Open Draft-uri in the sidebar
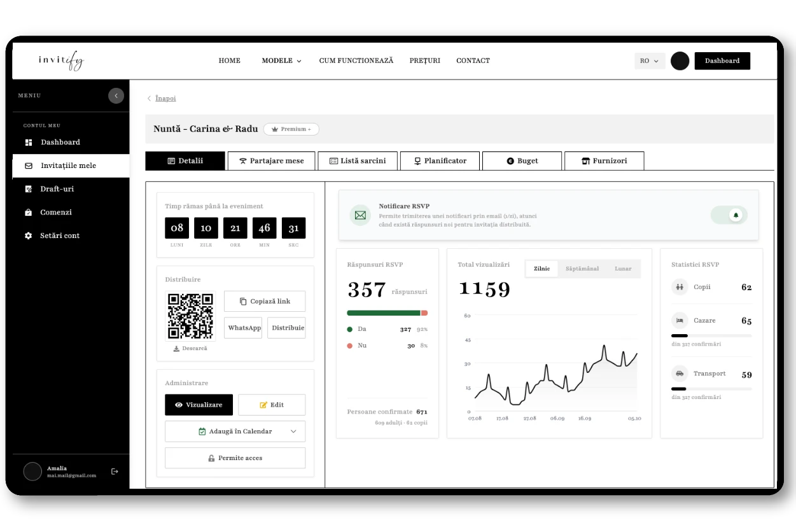The image size is (796, 532). pyautogui.click(x=57, y=189)
